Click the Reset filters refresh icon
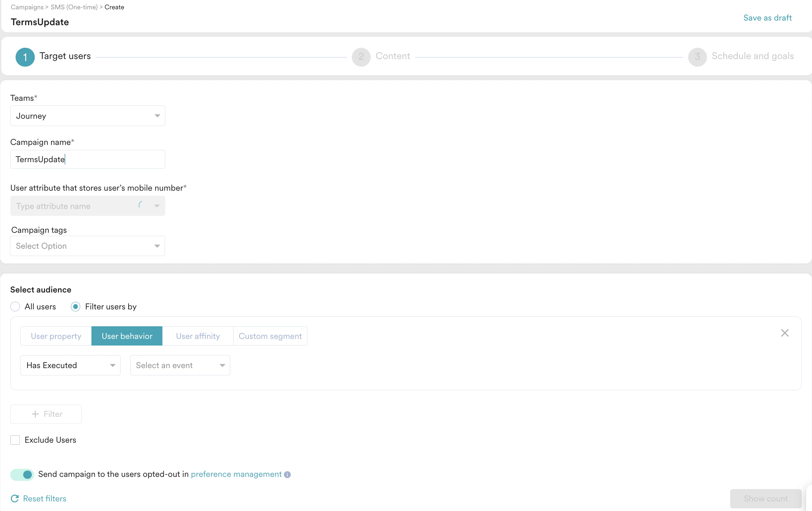The height and width of the screenshot is (511, 812). pos(15,498)
